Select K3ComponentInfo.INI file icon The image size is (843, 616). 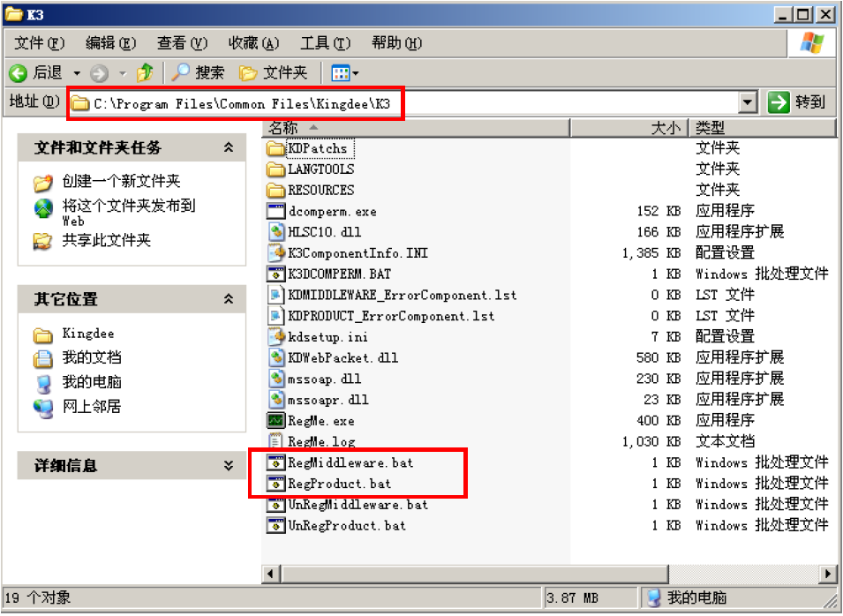pyautogui.click(x=275, y=253)
